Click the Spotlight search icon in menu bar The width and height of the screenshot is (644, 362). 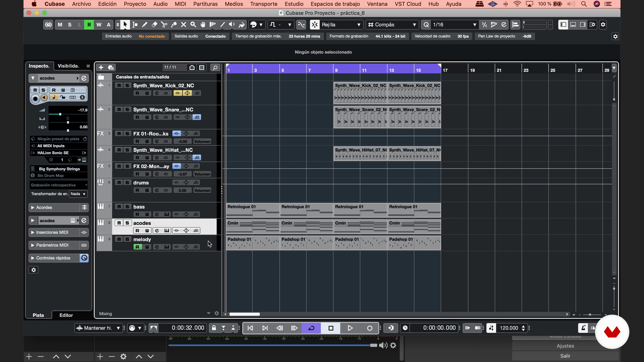tap(584, 4)
